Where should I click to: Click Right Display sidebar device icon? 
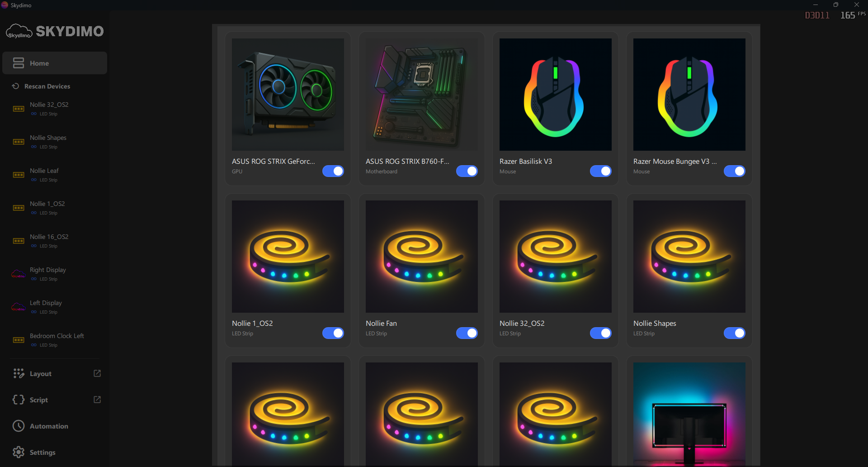[x=19, y=274]
